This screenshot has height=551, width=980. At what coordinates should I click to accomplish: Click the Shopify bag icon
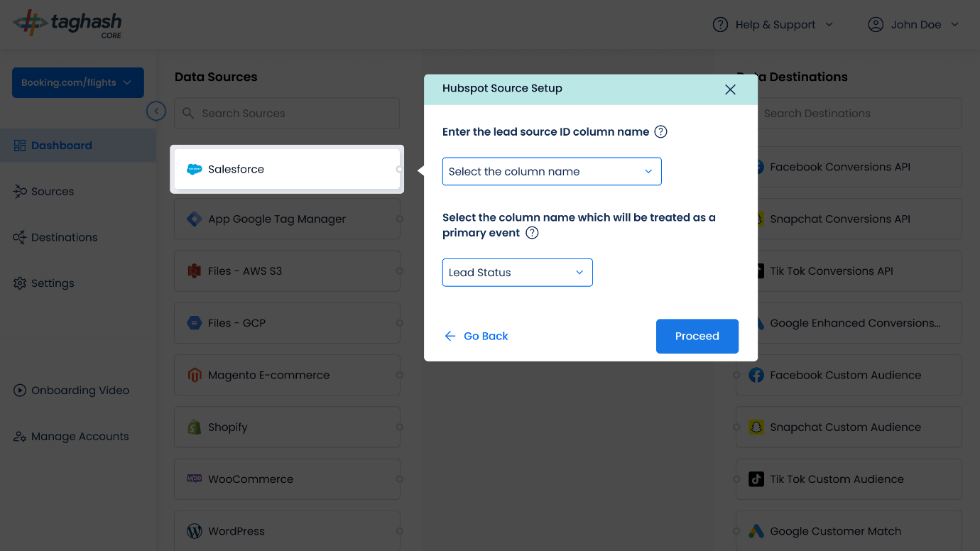[x=194, y=427]
